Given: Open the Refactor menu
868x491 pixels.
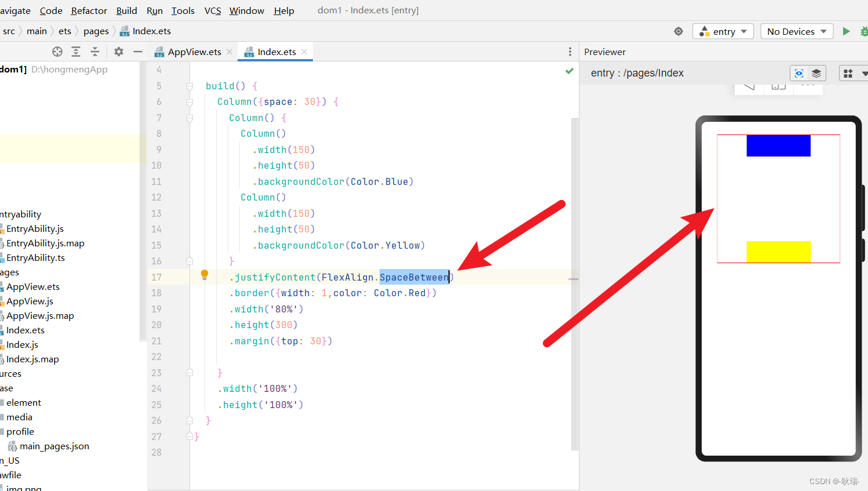Looking at the screenshot, I should (x=89, y=10).
